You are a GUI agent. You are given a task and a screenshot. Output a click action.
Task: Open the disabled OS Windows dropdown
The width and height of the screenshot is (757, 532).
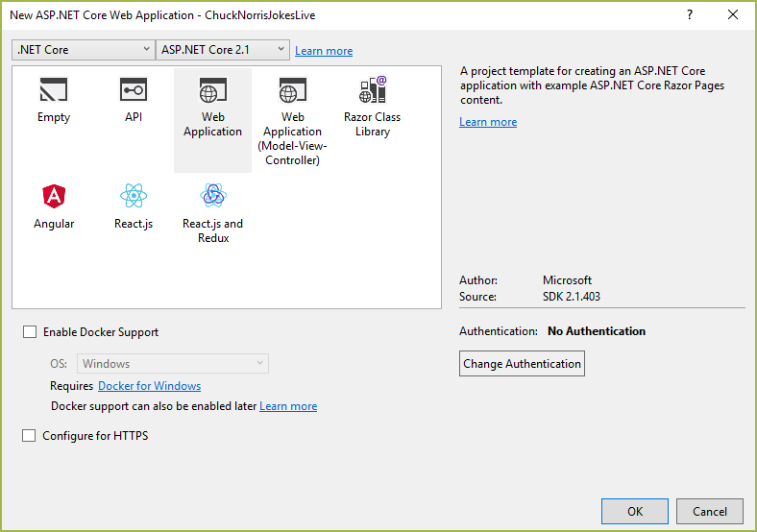point(173,364)
